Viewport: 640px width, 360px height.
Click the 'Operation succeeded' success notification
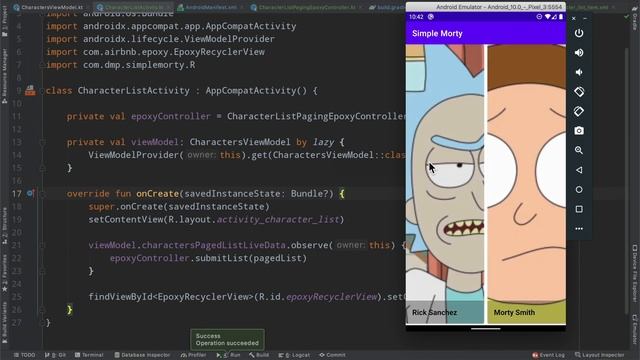(x=227, y=340)
